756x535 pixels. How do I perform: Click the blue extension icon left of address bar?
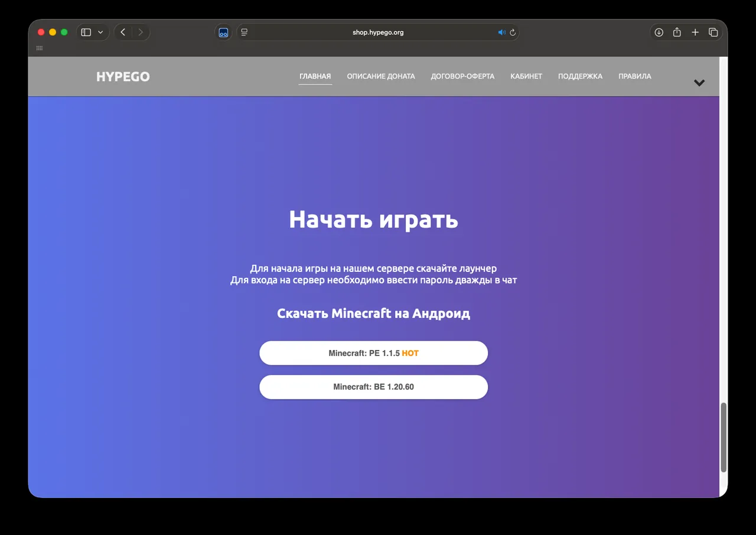223,33
